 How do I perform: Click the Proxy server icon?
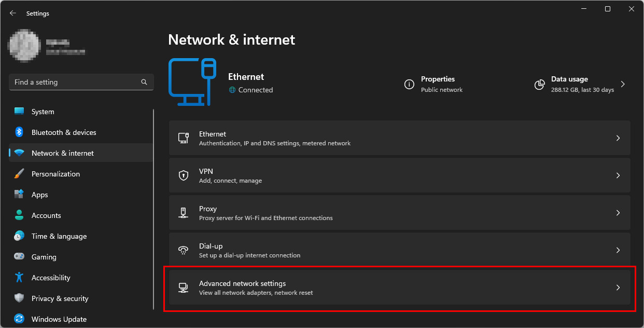pyautogui.click(x=184, y=213)
